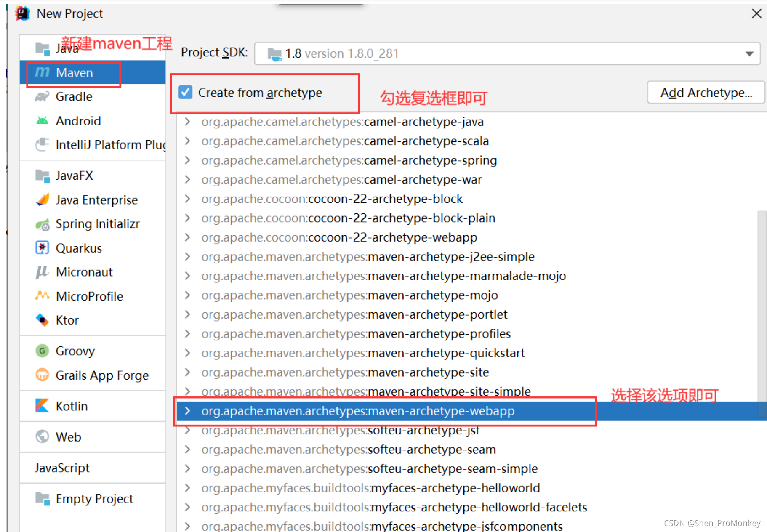Click the Web globe icon
The width and height of the screenshot is (767, 532).
pos(42,436)
